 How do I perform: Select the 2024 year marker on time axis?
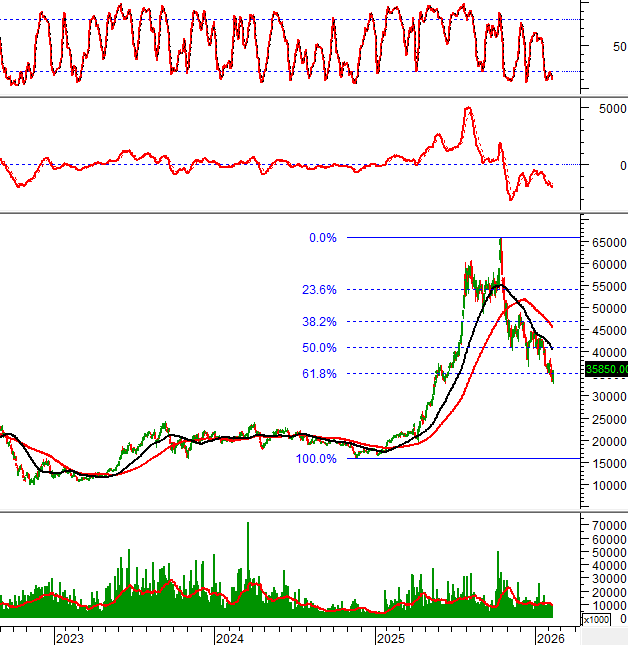(229, 637)
